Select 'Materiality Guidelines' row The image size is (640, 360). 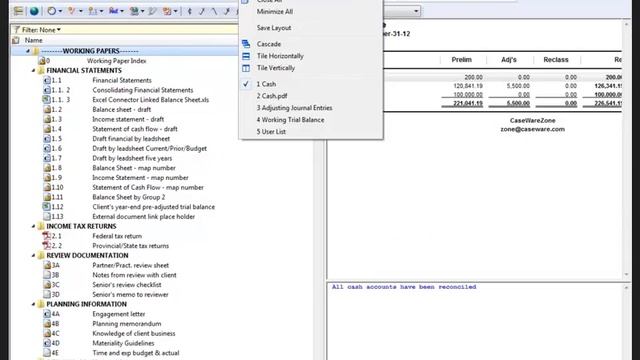(123, 343)
